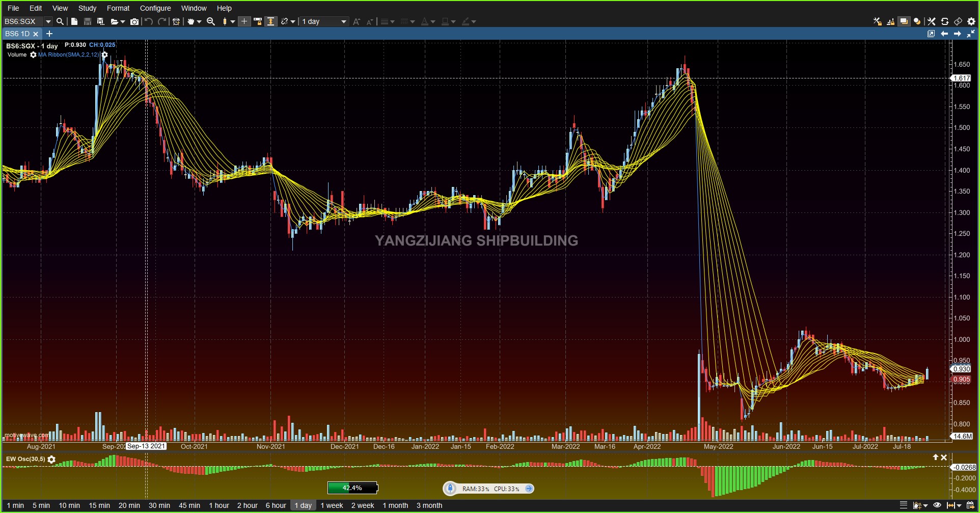Click the undo arrow icon

coord(149,21)
